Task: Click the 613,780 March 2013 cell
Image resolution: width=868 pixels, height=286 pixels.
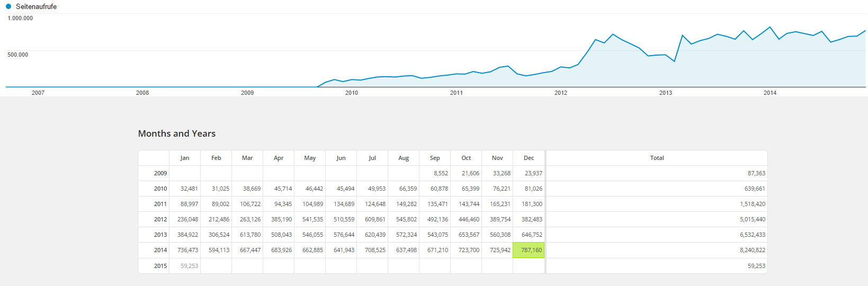Action: coord(250,235)
